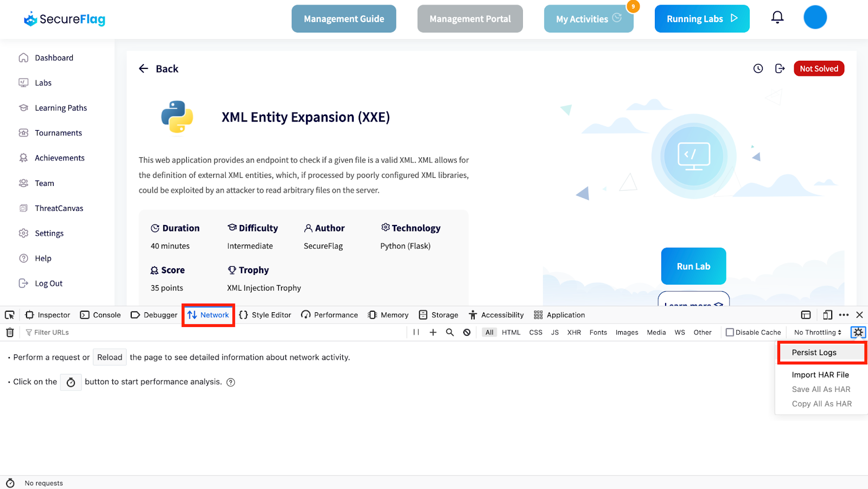Click the plus icon in network toolbar
The height and width of the screenshot is (489, 868).
[433, 332]
